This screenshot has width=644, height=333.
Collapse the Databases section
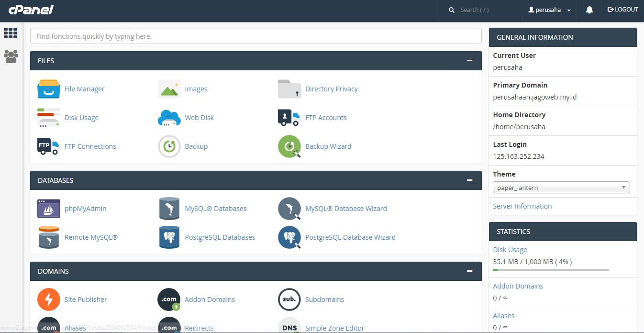point(470,180)
